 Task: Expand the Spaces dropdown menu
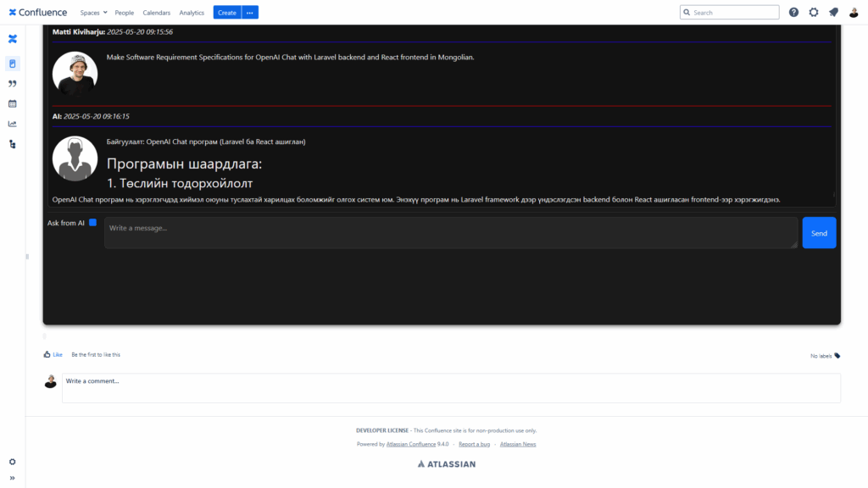point(93,12)
